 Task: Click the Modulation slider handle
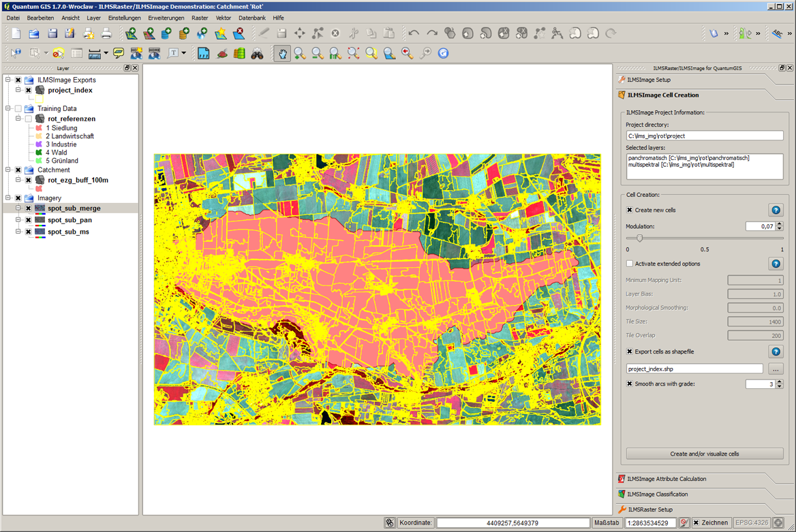pyautogui.click(x=639, y=238)
